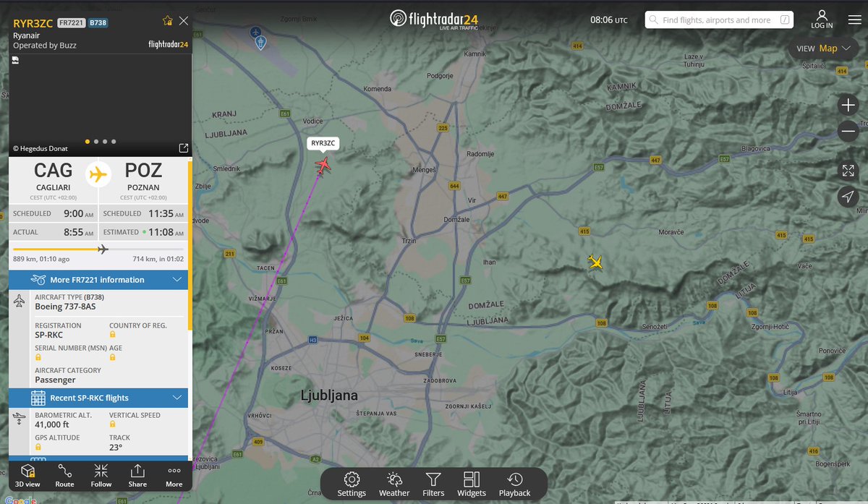Expand Recent SP-RKC flights section
Screen dimensions: 868x504
pyautogui.click(x=98, y=398)
